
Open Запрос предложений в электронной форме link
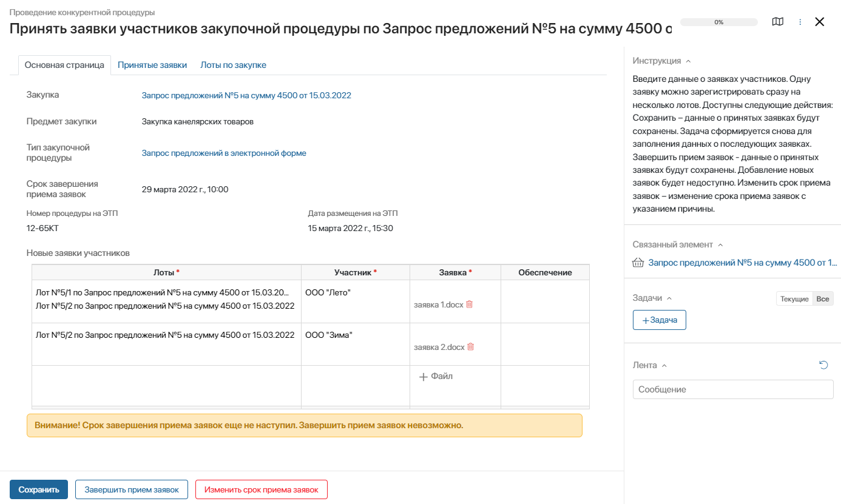(x=224, y=153)
